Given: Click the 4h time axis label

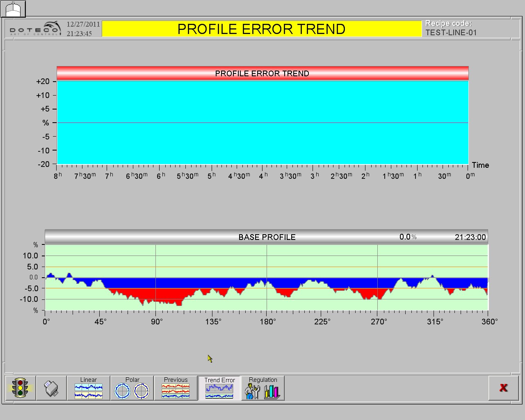Looking at the screenshot, I should coord(263,176).
